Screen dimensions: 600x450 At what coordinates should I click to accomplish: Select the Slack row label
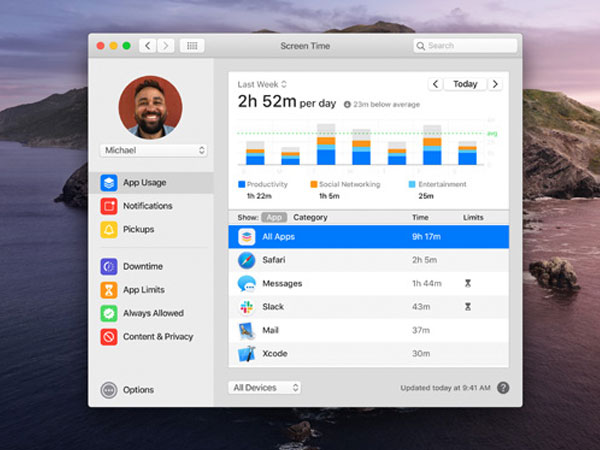coord(273,307)
